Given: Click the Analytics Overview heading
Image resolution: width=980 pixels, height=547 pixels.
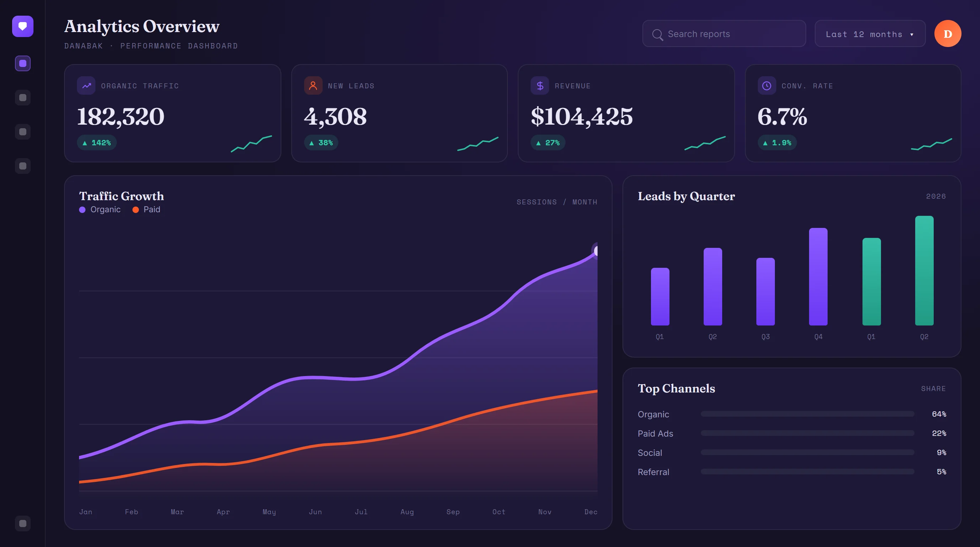Looking at the screenshot, I should coord(142,26).
